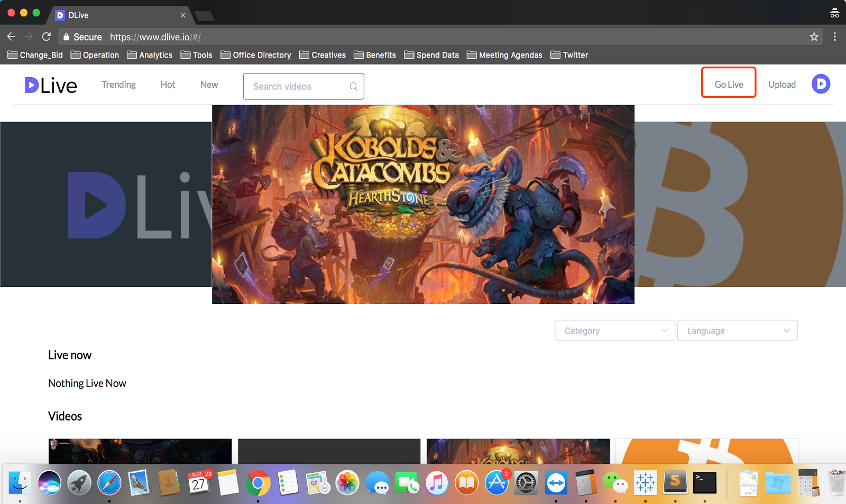This screenshot has height=504, width=846.
Task: Open the Trash in the dock
Action: coord(837,483)
